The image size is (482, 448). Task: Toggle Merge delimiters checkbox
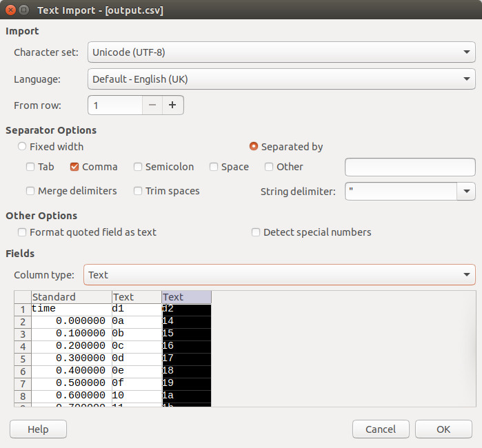click(x=30, y=191)
